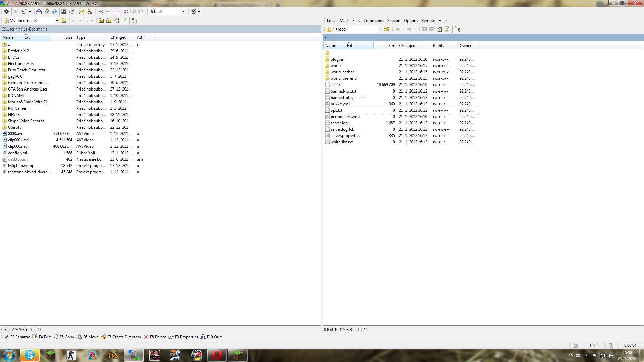This screenshot has height=362, width=644.
Task: Expand queue options dropdown arrow
Action: click(x=30, y=12)
